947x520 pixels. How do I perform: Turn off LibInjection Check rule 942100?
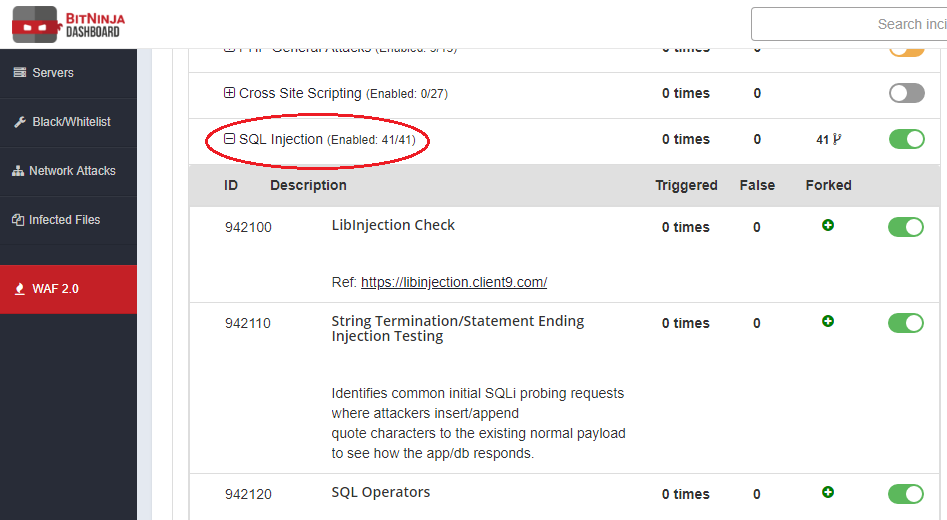[x=906, y=227]
